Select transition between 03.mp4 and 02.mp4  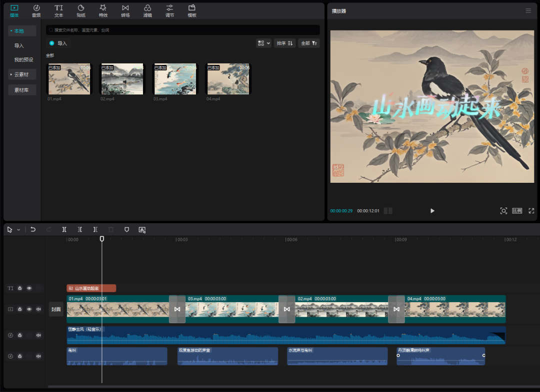287,309
